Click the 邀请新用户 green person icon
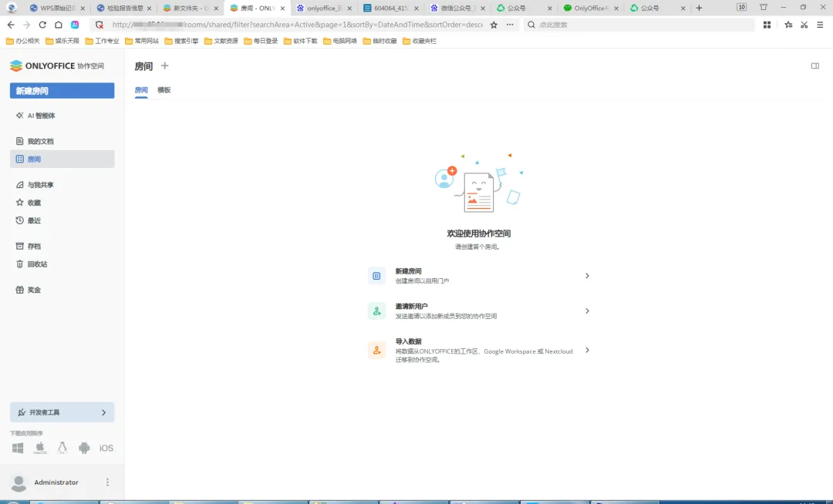The height and width of the screenshot is (504, 833). (376, 311)
